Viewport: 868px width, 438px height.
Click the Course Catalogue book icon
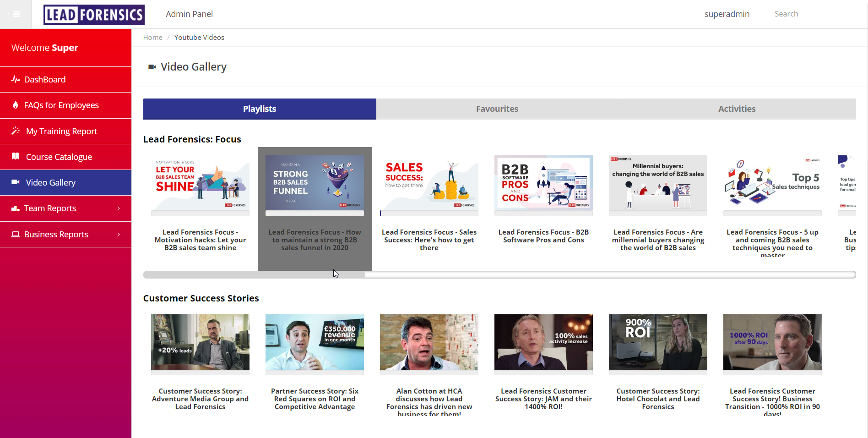(x=16, y=157)
